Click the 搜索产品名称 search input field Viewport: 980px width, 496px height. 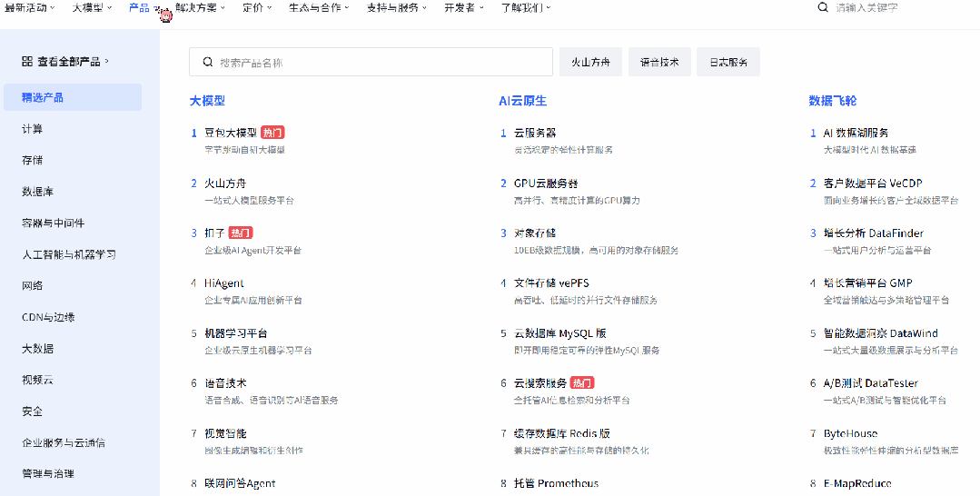[x=371, y=62]
